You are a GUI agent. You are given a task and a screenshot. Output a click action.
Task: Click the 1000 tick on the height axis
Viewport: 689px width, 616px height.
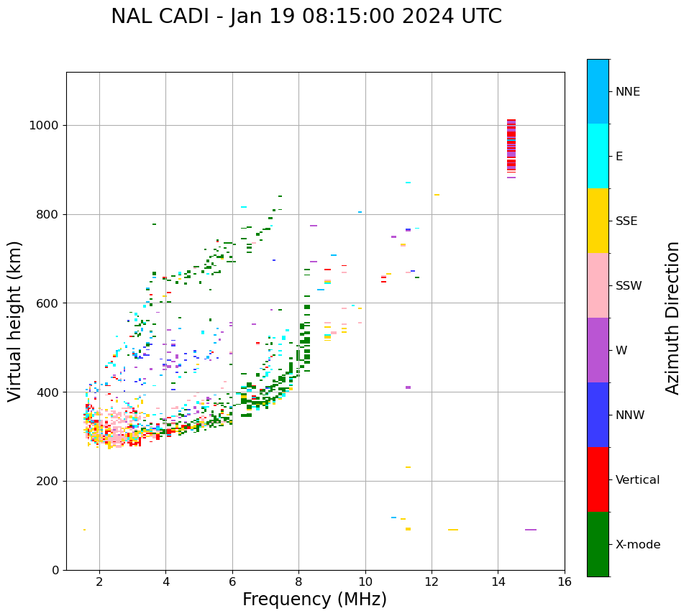coord(44,126)
